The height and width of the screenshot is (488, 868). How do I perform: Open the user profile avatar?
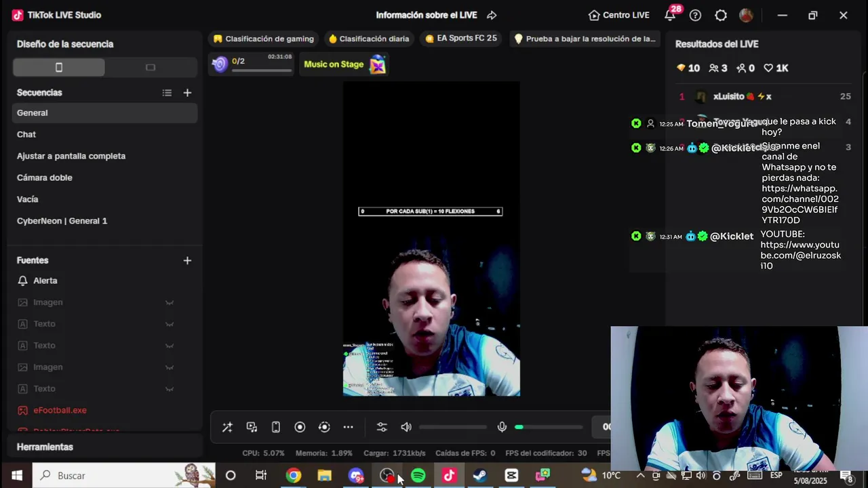pos(746,15)
